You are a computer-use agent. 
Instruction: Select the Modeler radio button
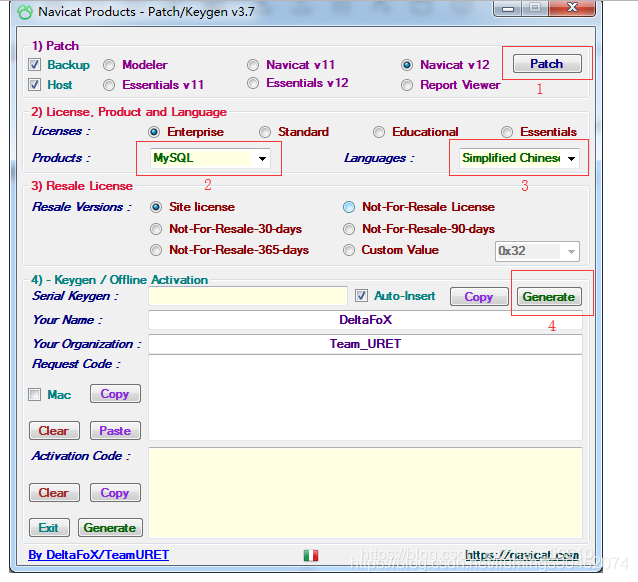tap(109, 65)
